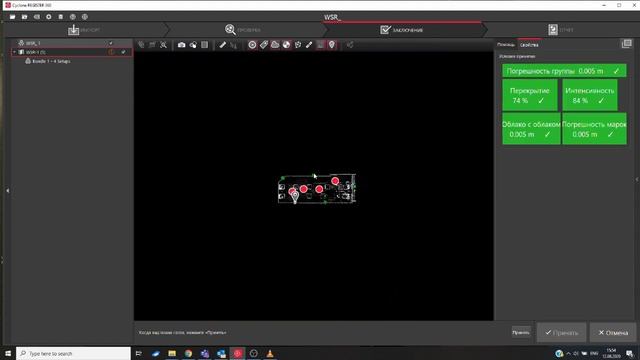Click the first globe icon in top toolbar
This screenshot has height=360, width=640.
click(x=73, y=17)
